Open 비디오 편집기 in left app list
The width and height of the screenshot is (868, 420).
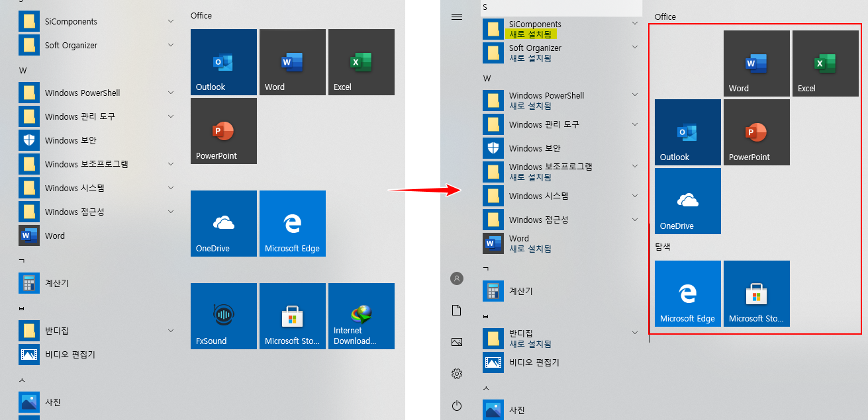pyautogui.click(x=97, y=355)
